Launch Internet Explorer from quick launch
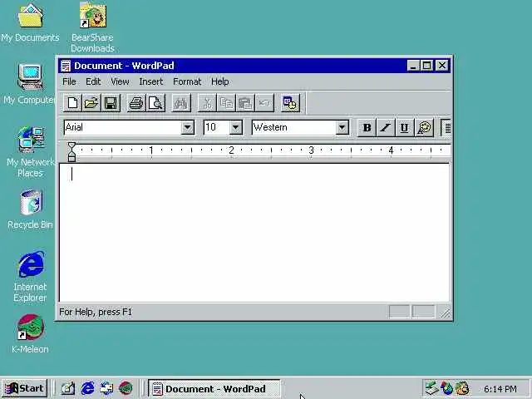The width and height of the screenshot is (532, 399). (x=87, y=388)
